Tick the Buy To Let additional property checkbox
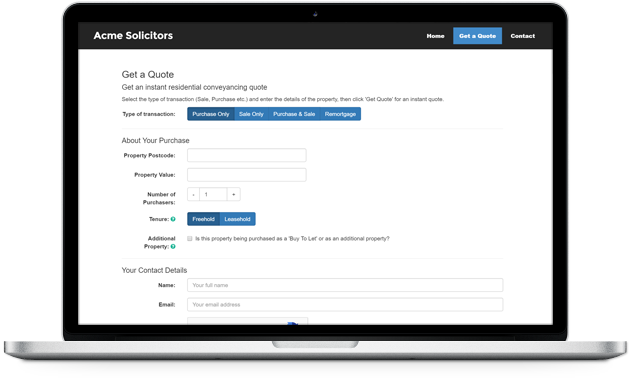This screenshot has width=632, height=378. tap(189, 239)
